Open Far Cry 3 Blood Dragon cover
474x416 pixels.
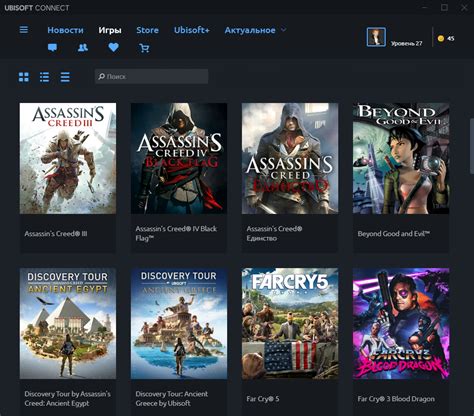pos(401,323)
